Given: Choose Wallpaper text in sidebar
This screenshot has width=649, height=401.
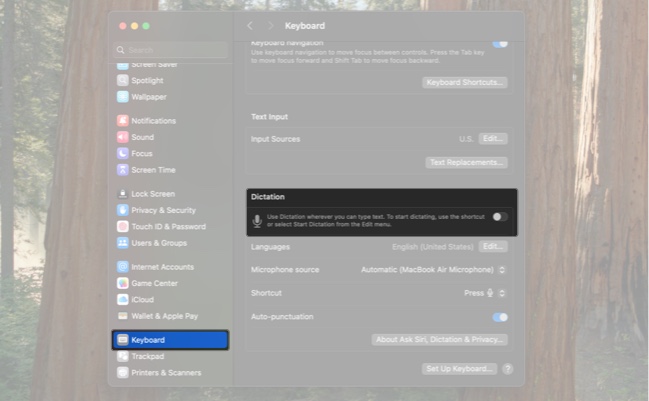Looking at the screenshot, I should [x=149, y=97].
